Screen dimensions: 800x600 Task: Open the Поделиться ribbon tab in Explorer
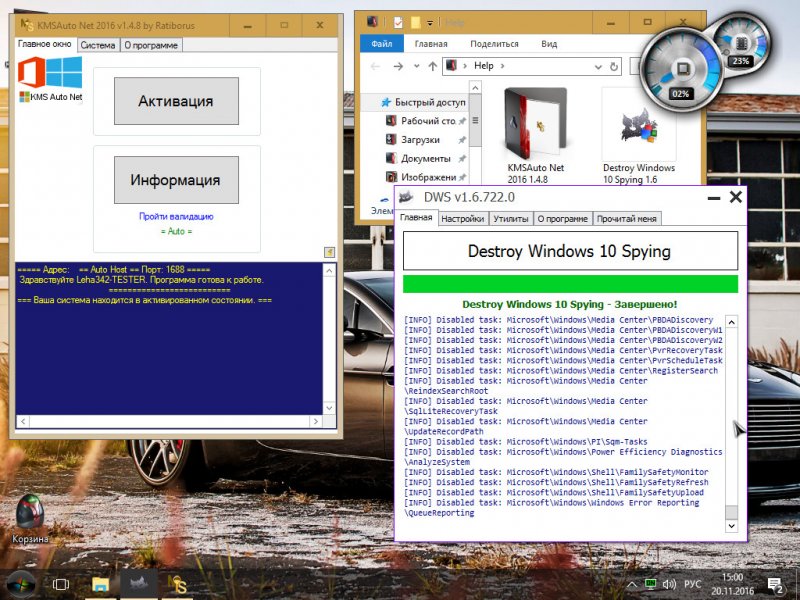pos(494,44)
